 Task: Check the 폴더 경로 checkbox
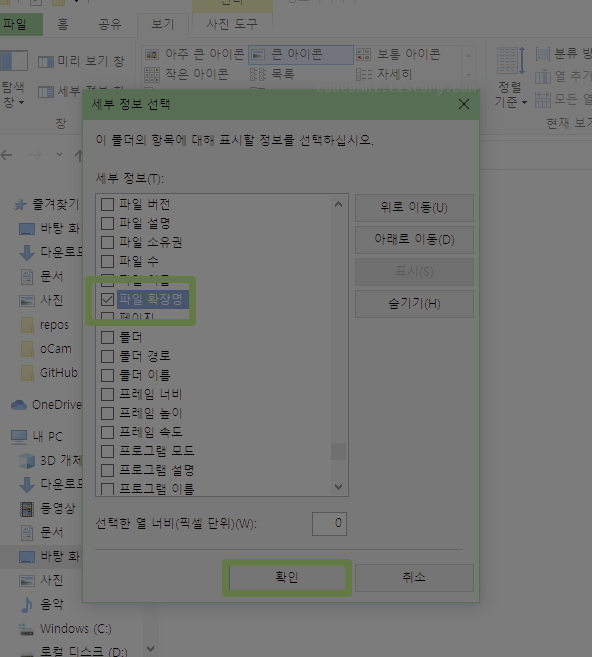click(107, 356)
